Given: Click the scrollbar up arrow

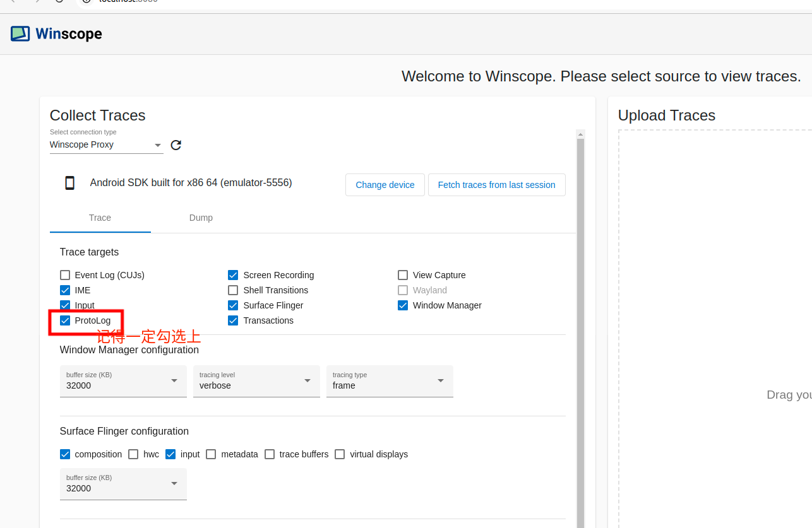Looking at the screenshot, I should pos(581,134).
